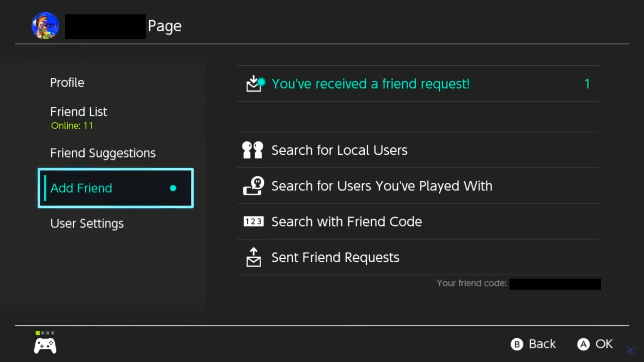Select Friend Suggestions in sidebar
The image size is (644, 362).
(x=103, y=153)
